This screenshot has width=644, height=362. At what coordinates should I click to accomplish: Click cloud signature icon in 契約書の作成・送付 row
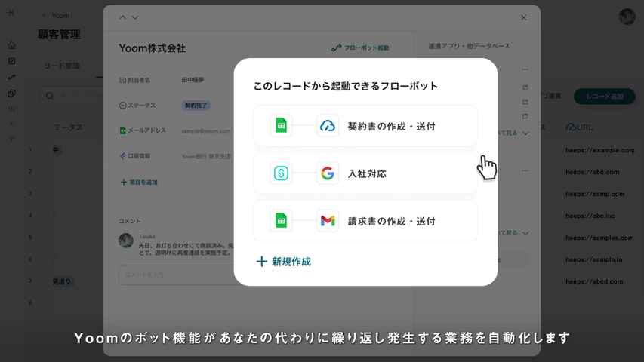point(328,126)
